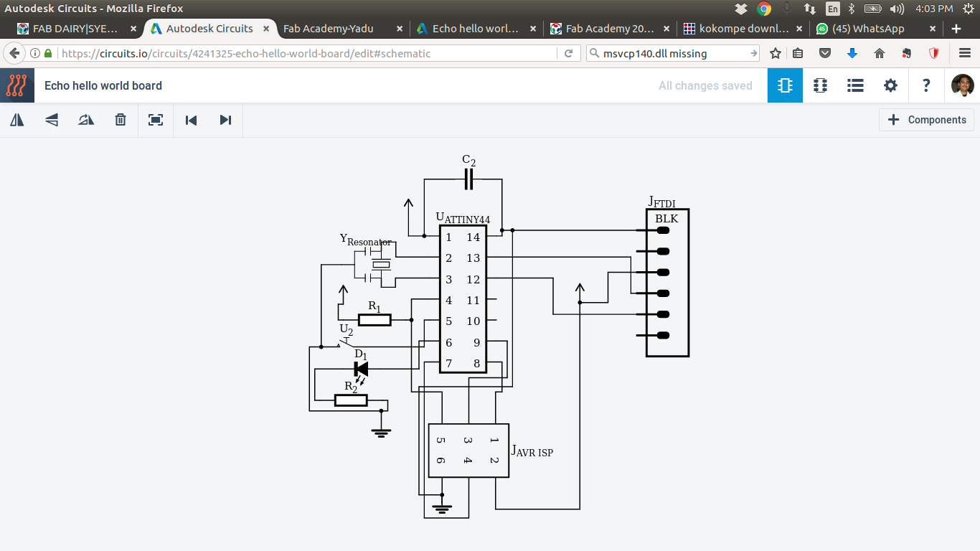The image size is (980, 551).
Task: Open the circuit settings gear
Action: [890, 85]
